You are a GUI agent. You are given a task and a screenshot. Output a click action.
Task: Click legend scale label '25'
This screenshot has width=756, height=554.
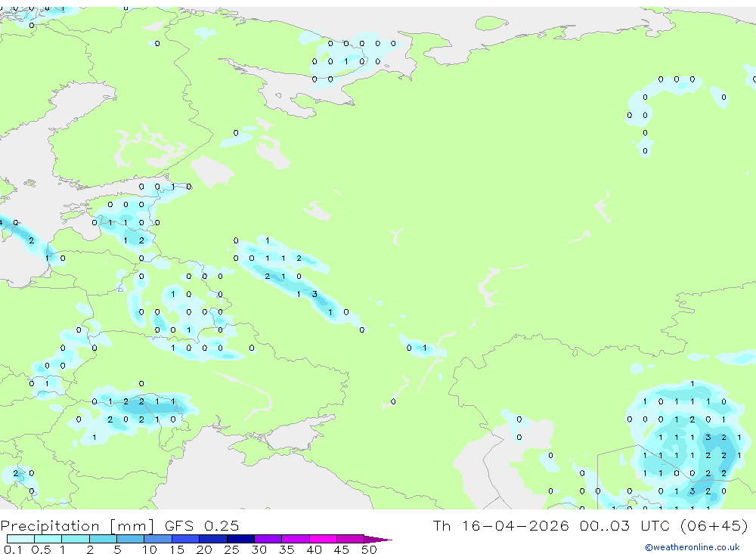click(232, 549)
